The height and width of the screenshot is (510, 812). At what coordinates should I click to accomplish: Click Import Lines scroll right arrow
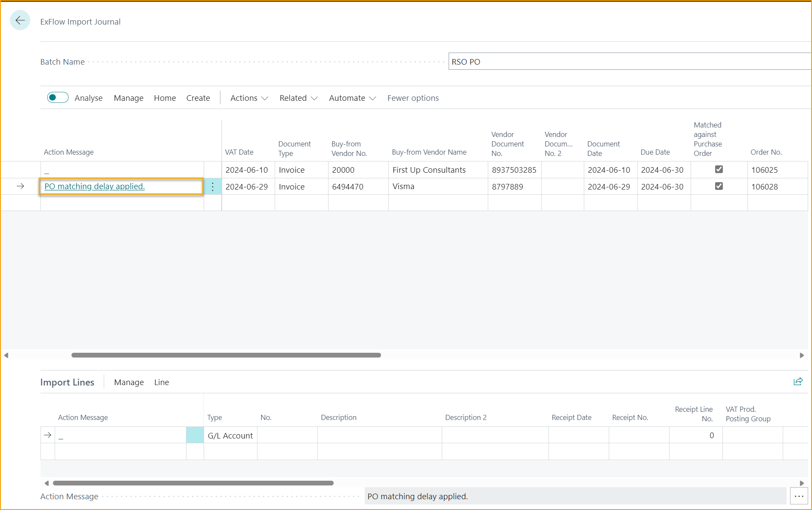pos(802,483)
